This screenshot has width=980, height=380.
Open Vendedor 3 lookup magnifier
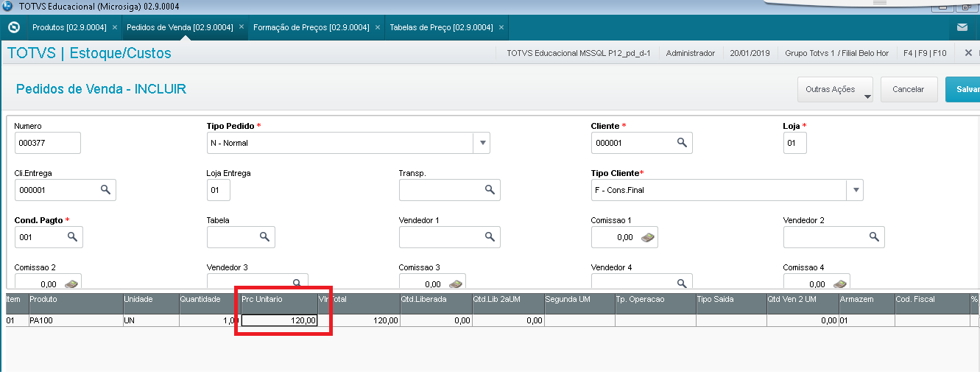pos(297,283)
